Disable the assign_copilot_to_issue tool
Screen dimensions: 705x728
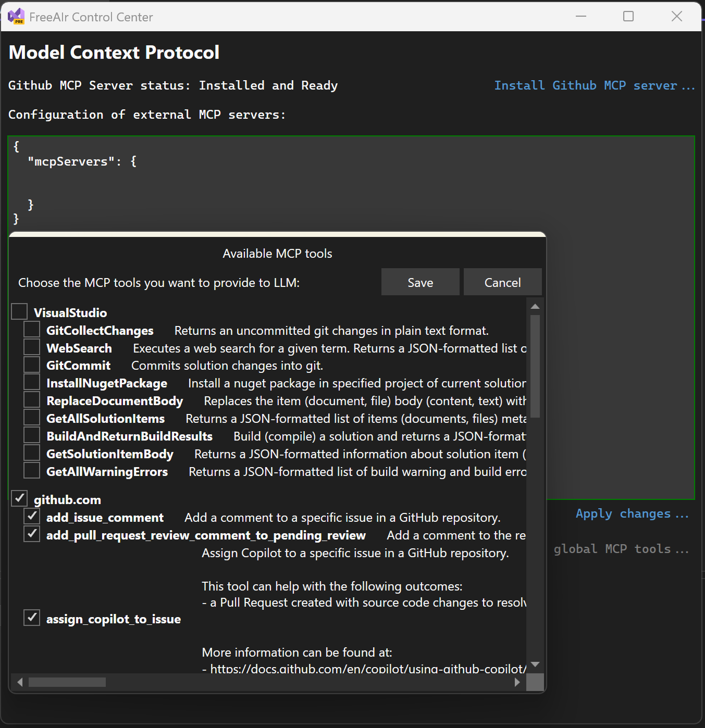point(31,617)
